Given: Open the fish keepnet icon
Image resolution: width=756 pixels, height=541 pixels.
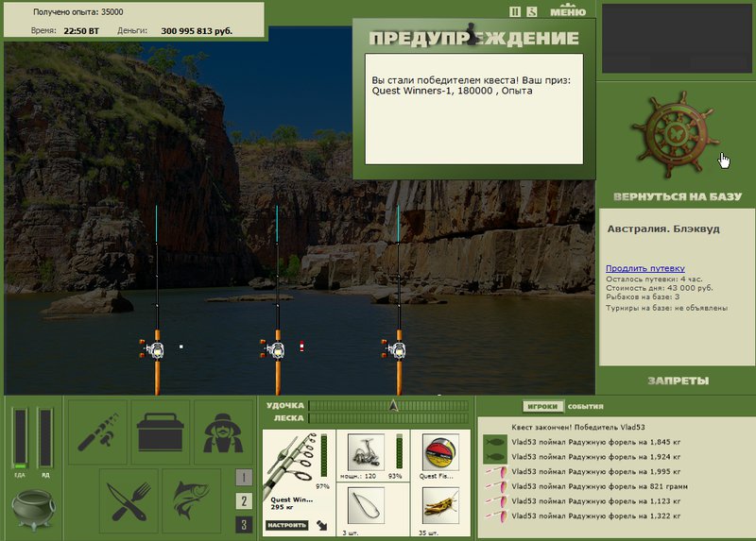Looking at the screenshot, I should (192, 501).
